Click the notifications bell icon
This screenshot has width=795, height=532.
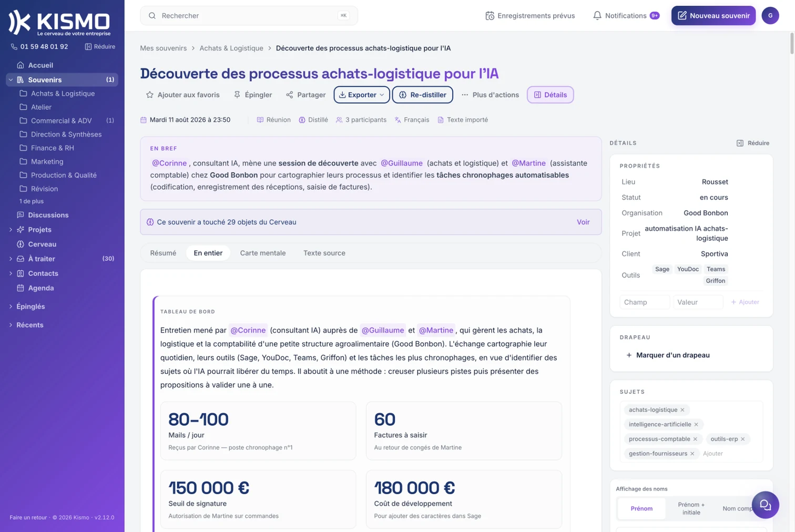click(597, 16)
